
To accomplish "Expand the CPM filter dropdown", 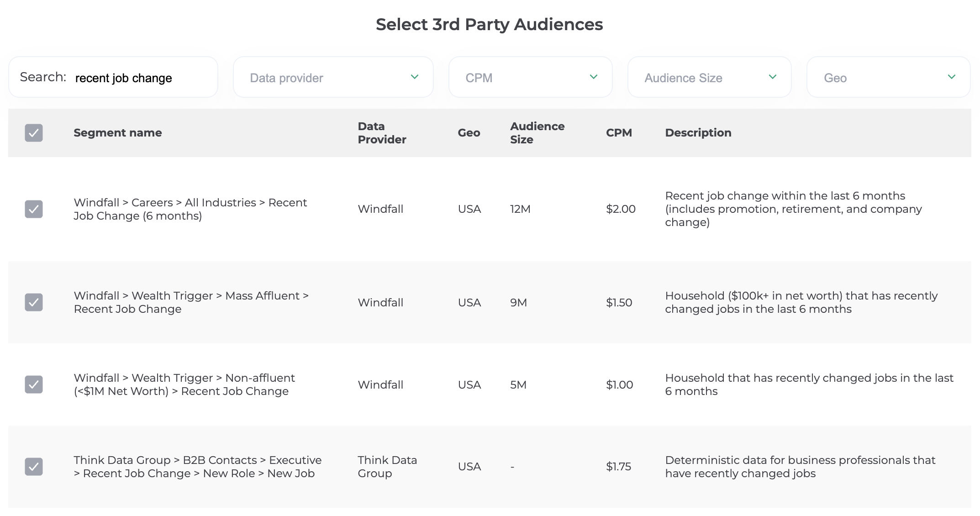I will (x=530, y=77).
